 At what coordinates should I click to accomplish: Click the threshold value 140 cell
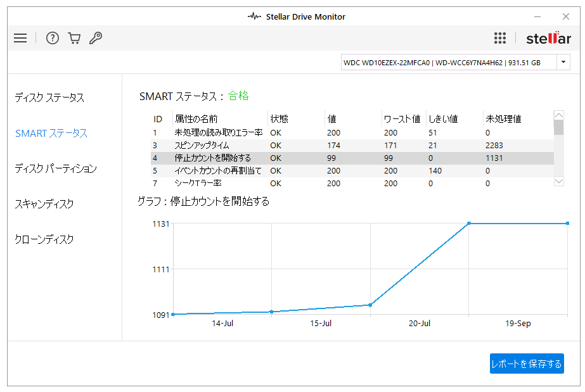(x=435, y=170)
